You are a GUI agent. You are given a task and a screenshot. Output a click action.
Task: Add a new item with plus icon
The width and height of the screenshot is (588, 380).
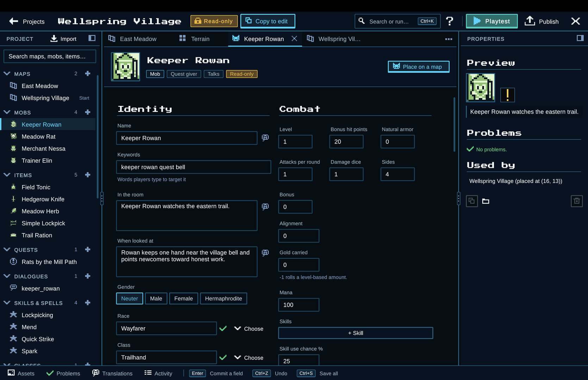tap(88, 175)
